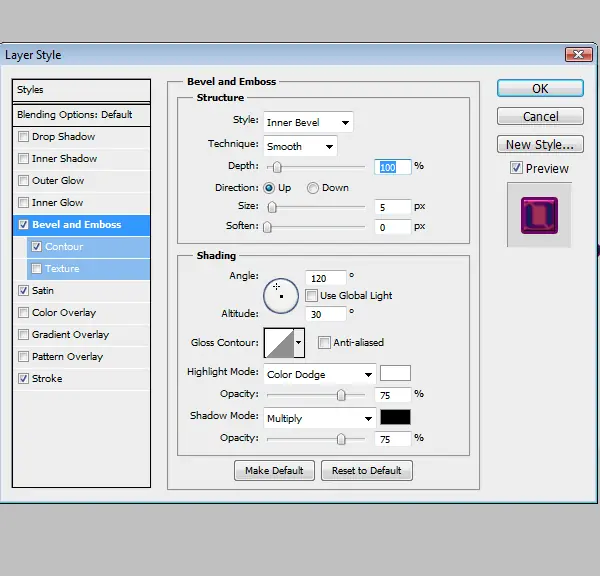Select the Up direction radio button
Screen dimensions: 600x576
coord(269,188)
